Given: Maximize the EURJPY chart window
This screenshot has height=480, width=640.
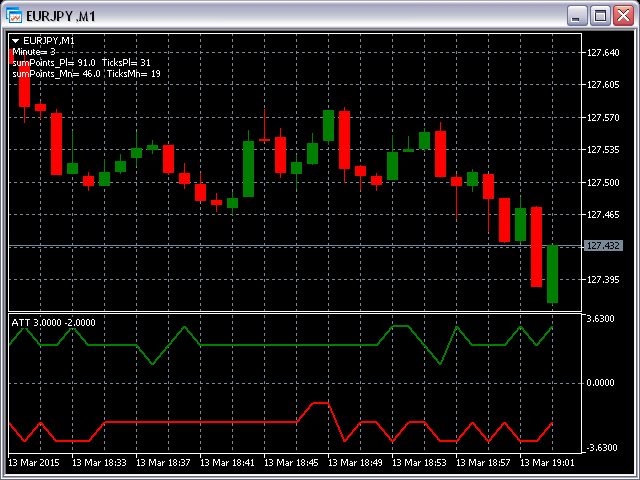Looking at the screenshot, I should pos(599,16).
